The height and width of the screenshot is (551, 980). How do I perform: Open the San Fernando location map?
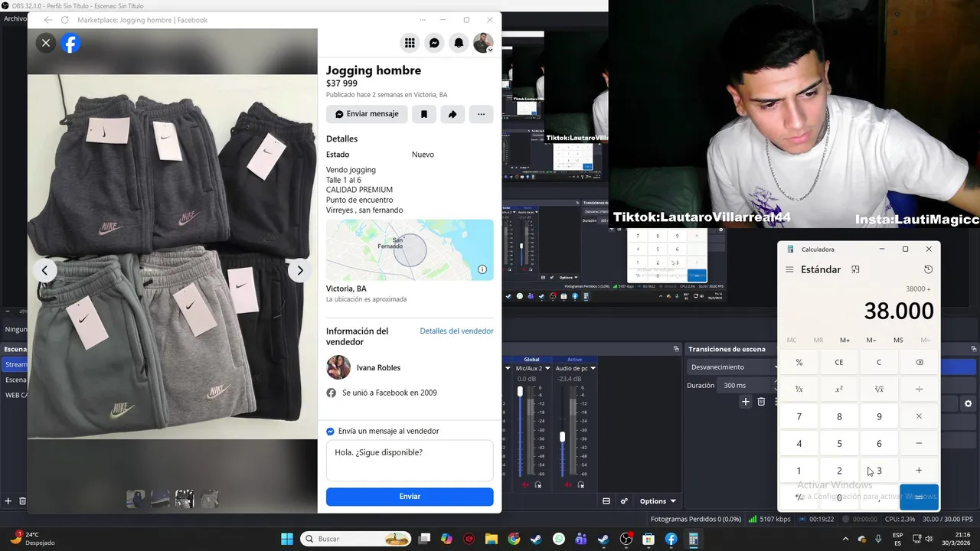pyautogui.click(x=410, y=250)
